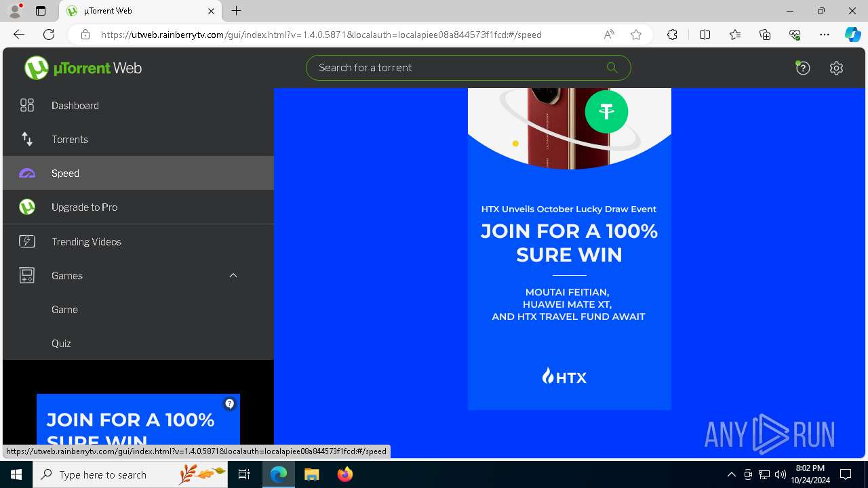Open Firefox from the taskbar

[344, 474]
